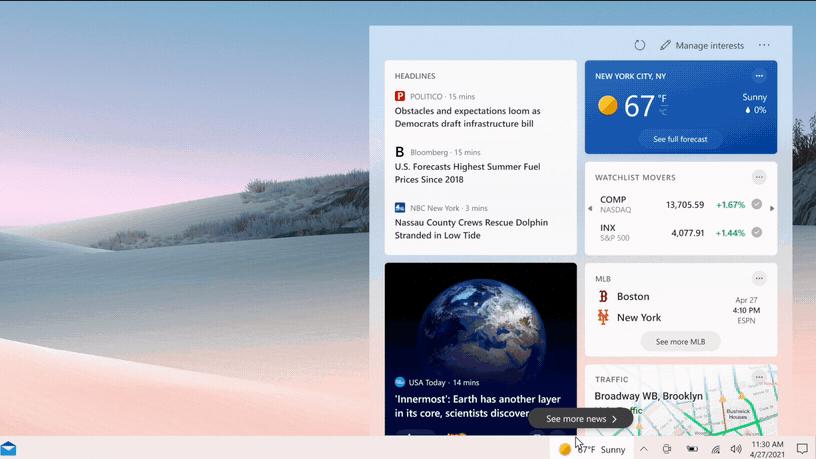Click the USA Today source icon
The height and width of the screenshot is (459, 816).
click(400, 382)
